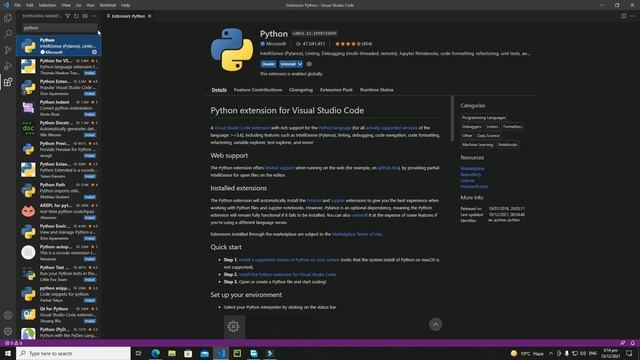
Task: Click Data Science category tag
Action: [x=488, y=136]
